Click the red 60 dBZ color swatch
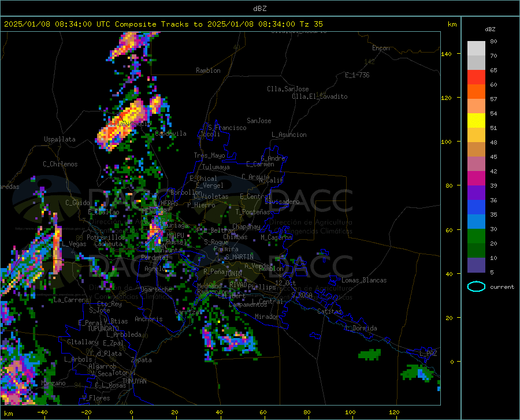 [x=476, y=77]
